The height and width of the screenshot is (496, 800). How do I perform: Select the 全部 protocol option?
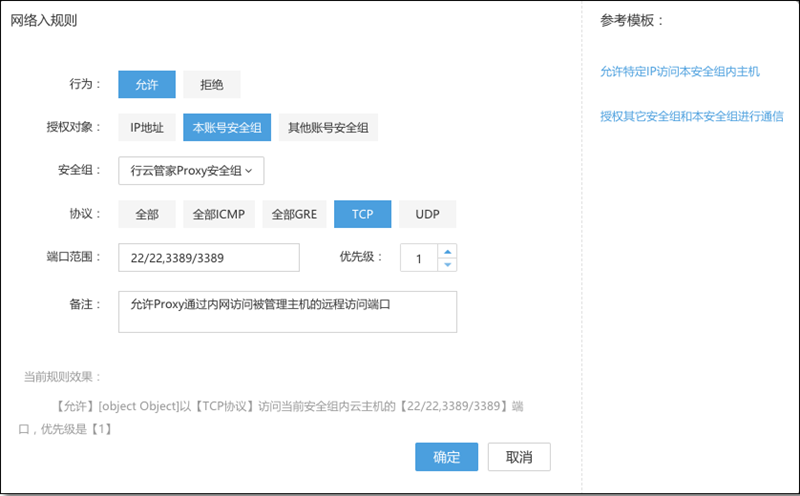[147, 214]
